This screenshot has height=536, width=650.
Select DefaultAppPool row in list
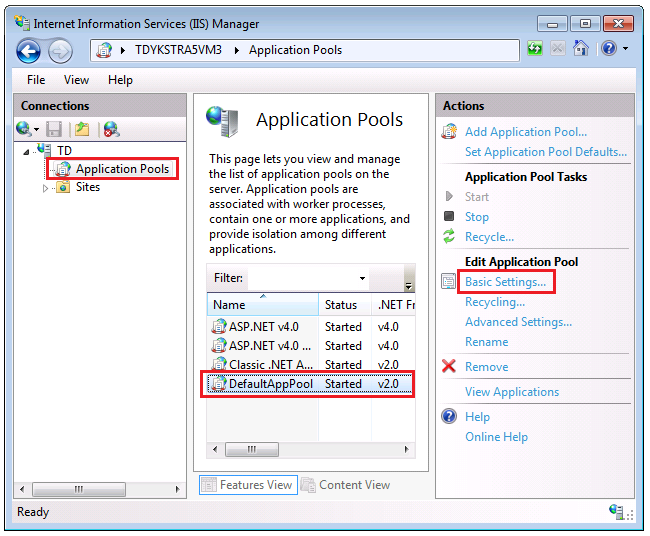point(270,384)
